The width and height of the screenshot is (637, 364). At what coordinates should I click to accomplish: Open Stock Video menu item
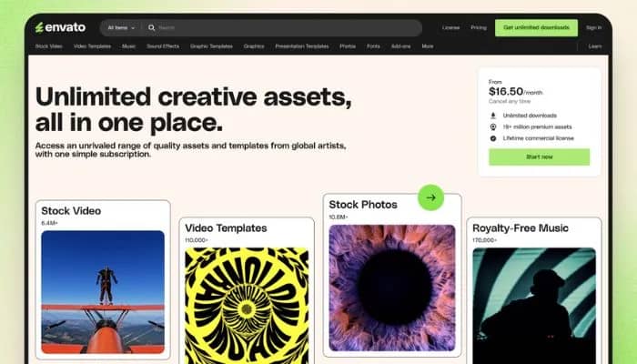coord(49,46)
